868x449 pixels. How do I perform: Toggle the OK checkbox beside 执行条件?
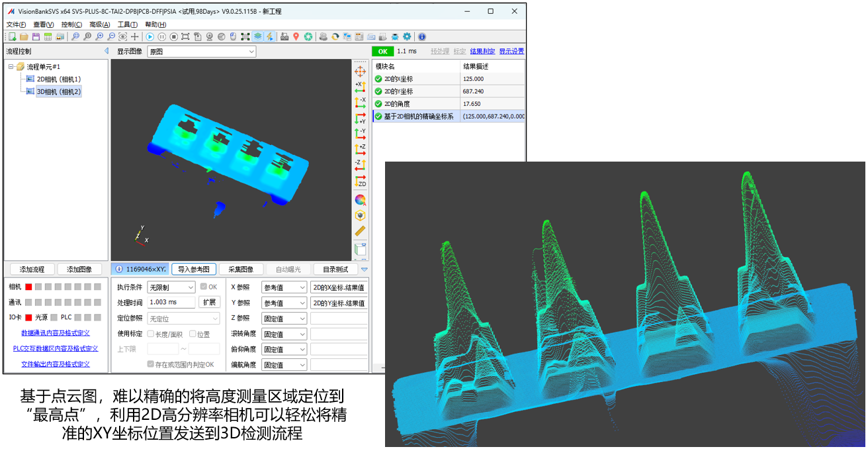204,287
